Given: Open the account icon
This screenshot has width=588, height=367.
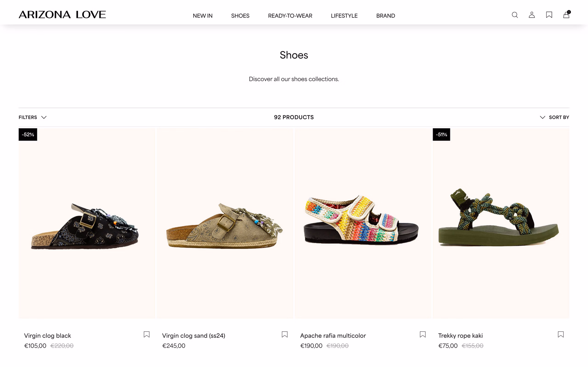Looking at the screenshot, I should [x=531, y=15].
